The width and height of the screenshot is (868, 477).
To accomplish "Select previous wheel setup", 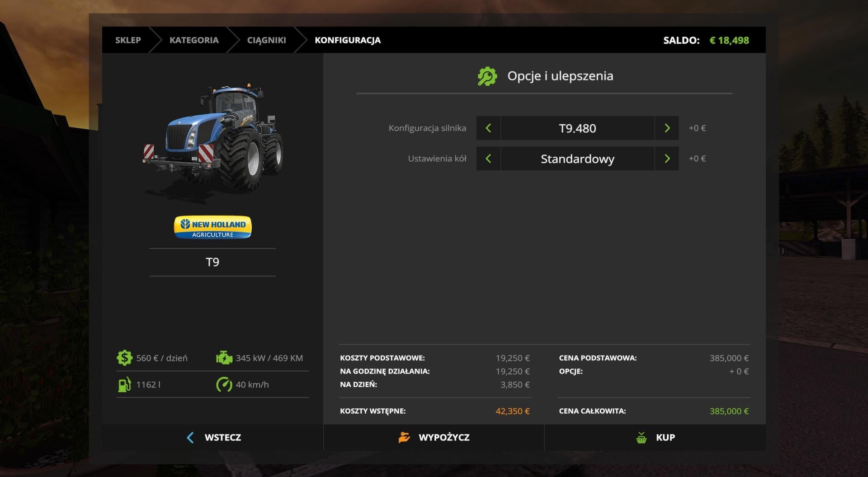I will pyautogui.click(x=488, y=159).
